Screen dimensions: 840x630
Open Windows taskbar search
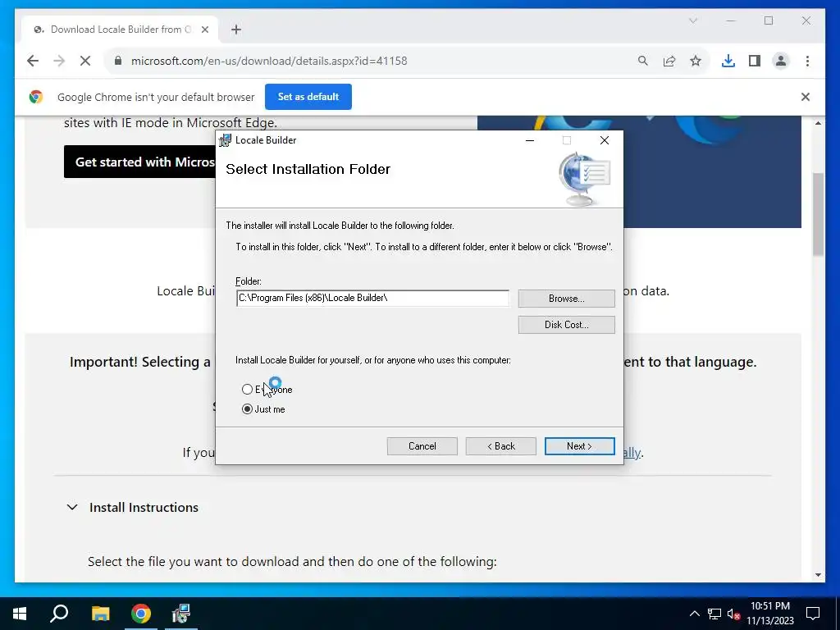pos(59,614)
